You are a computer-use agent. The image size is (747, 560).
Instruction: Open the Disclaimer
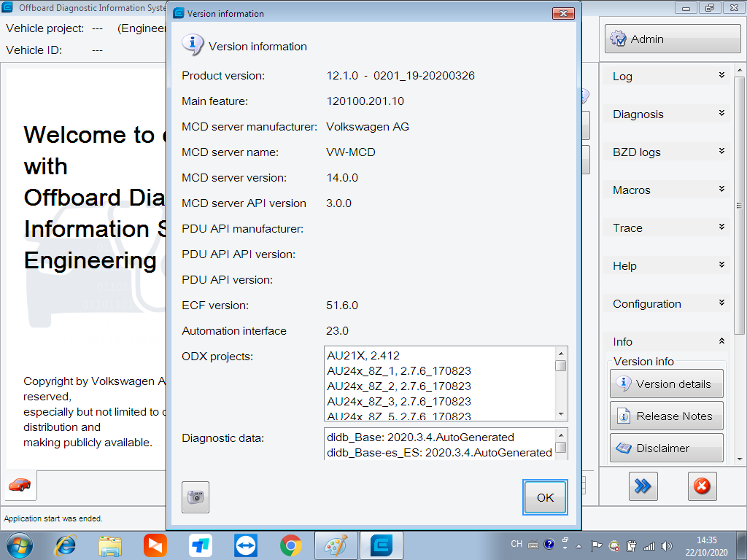[667, 448]
